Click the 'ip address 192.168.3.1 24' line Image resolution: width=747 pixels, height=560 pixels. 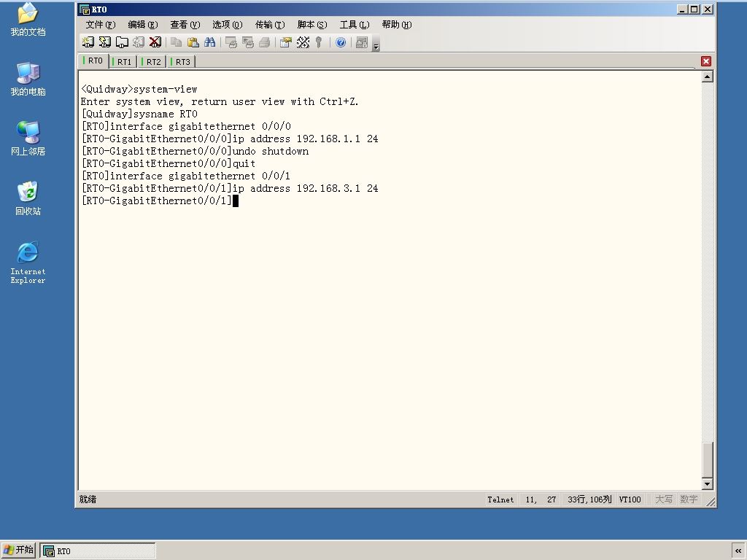click(230, 189)
